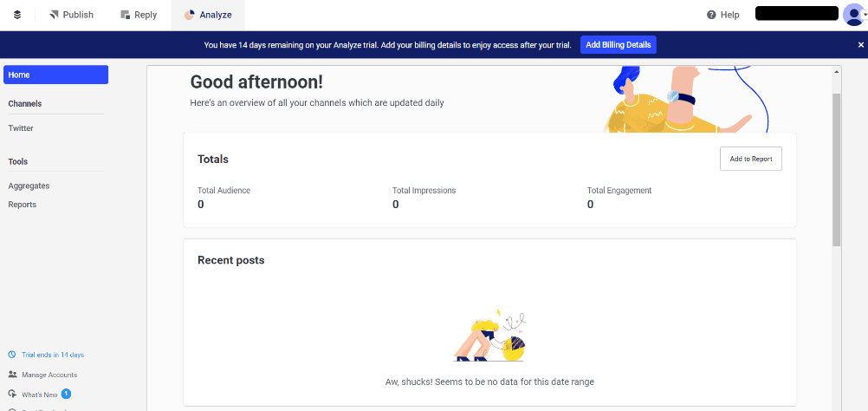Screen dimensions: 868x411
Task: Click the Add to Report button
Action: (751, 159)
